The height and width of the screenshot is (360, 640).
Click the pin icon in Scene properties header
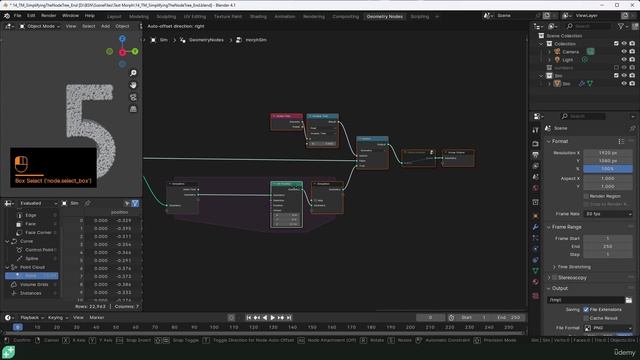point(632,128)
